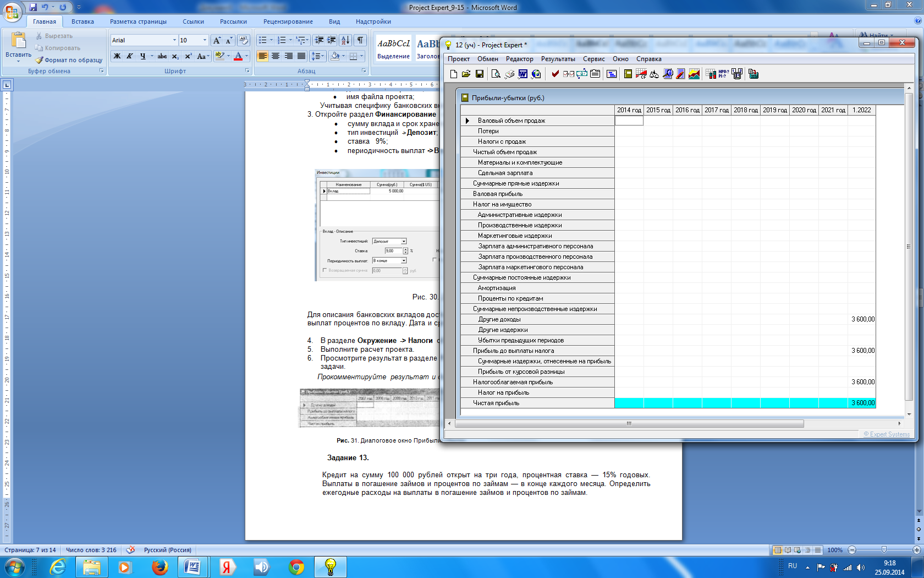Viewport: 924px width, 578px height.
Task: Expand the font color dropdown arrow
Action: pyautogui.click(x=246, y=56)
